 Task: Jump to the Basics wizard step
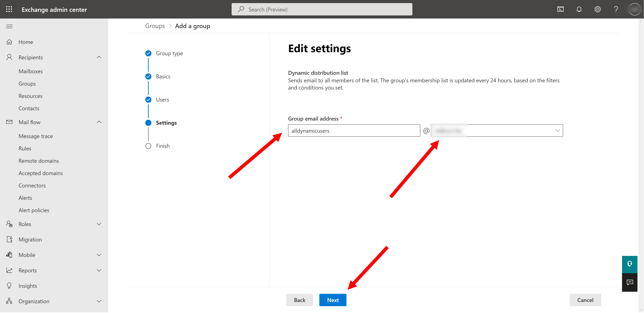(163, 76)
